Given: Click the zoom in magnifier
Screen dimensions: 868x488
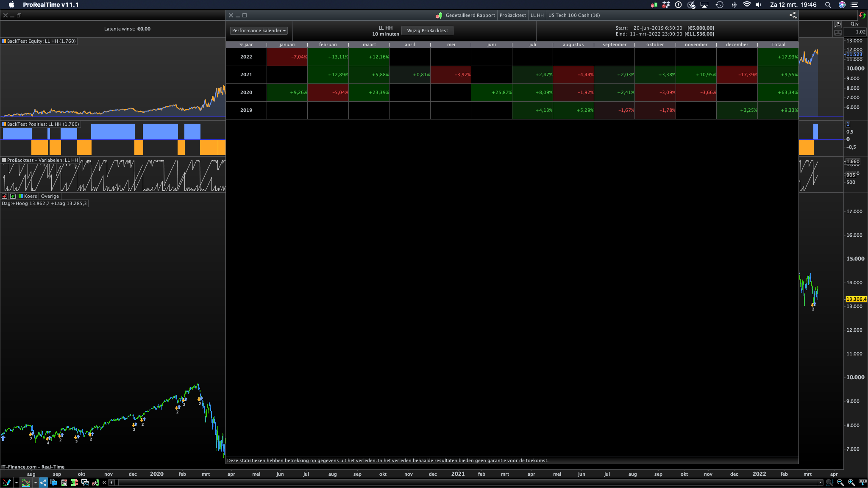Looking at the screenshot, I should 851,482.
